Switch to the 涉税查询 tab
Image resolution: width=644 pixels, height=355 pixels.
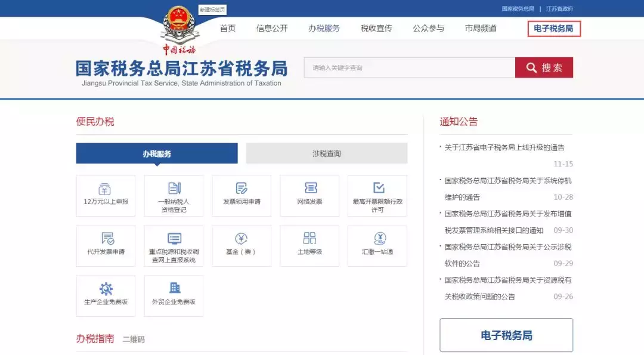point(327,153)
